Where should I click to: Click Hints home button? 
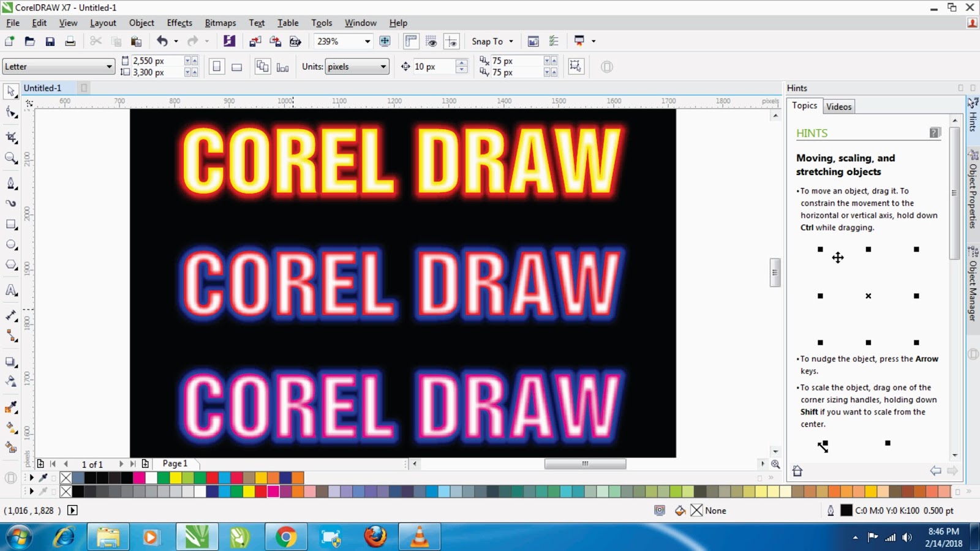pos(797,471)
